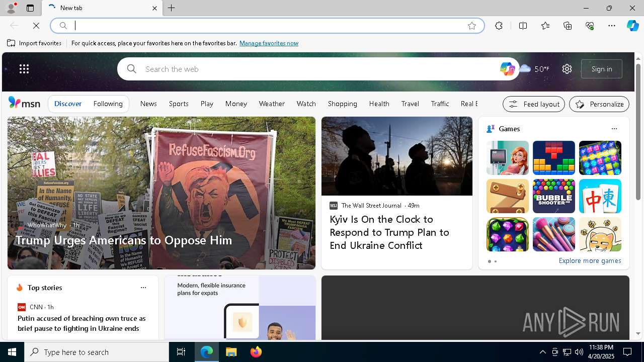Open the Watch category

[306, 104]
